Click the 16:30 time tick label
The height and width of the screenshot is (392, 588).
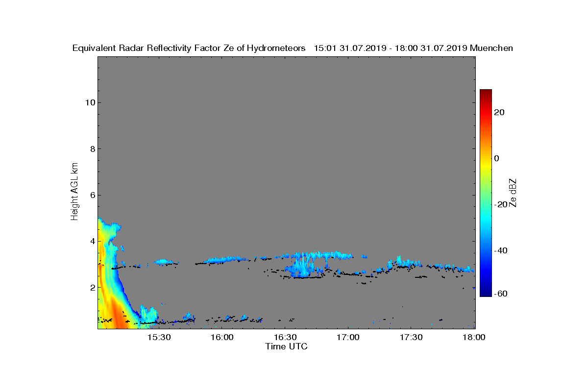286,337
